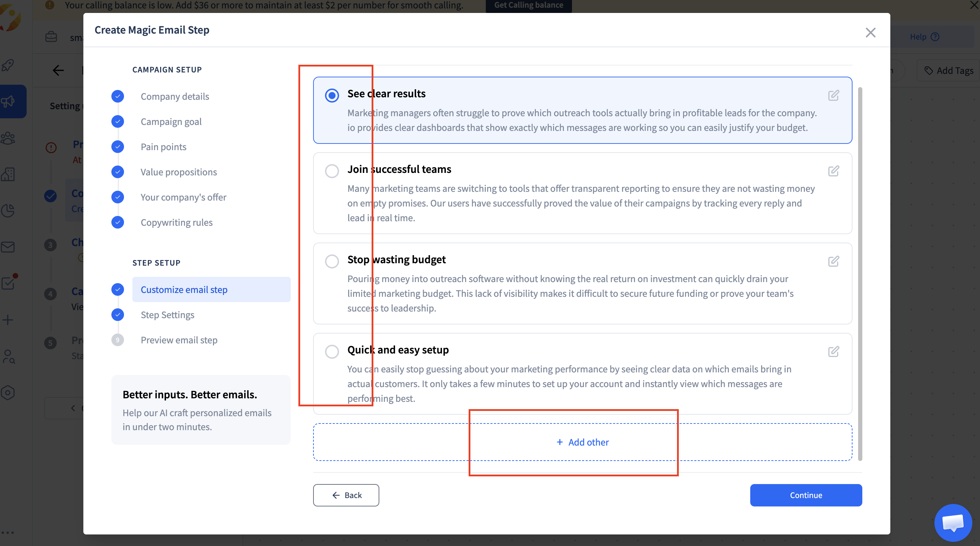Select See clear results radio button
Viewport: 980px width, 546px height.
(332, 96)
